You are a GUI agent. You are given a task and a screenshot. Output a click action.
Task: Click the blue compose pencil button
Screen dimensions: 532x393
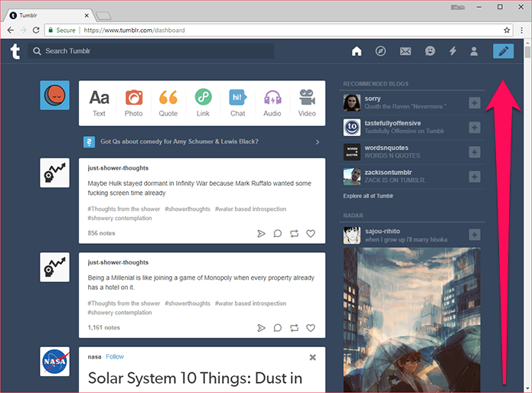point(503,51)
